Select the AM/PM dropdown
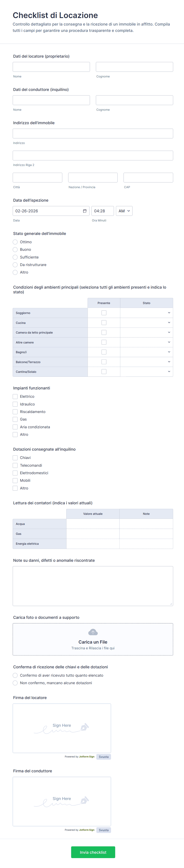The width and height of the screenshot is (184, 868). (124, 211)
